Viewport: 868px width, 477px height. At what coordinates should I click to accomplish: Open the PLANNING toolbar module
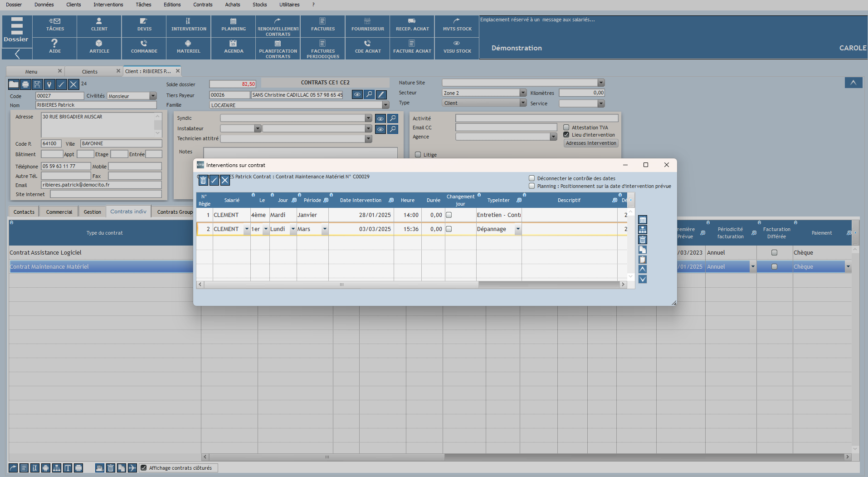click(234, 25)
